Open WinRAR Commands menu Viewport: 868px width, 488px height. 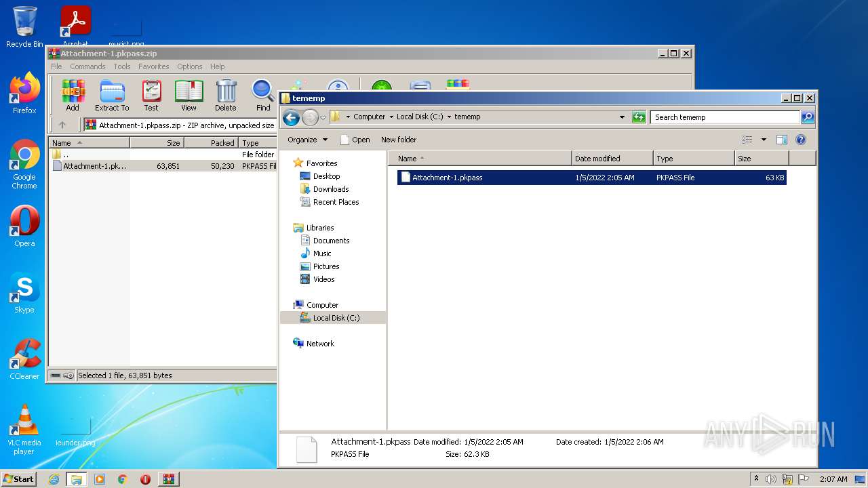87,66
